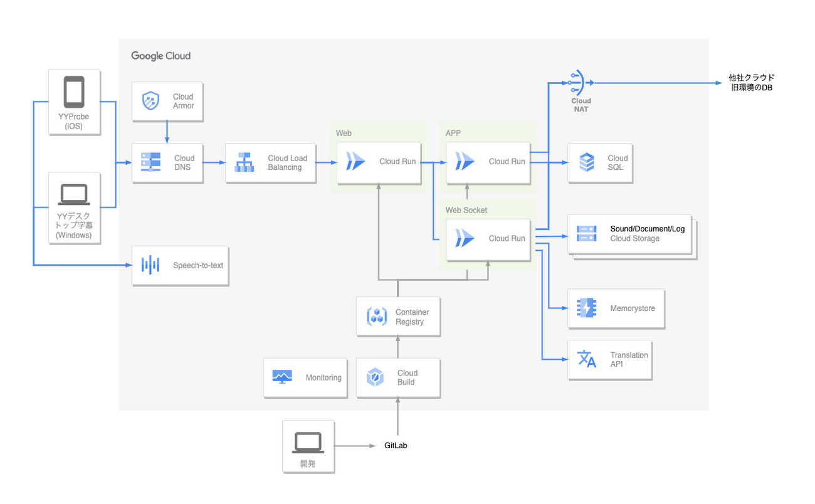Click the YY desktop Windows laptop icon
815x504 pixels.
[x=74, y=195]
